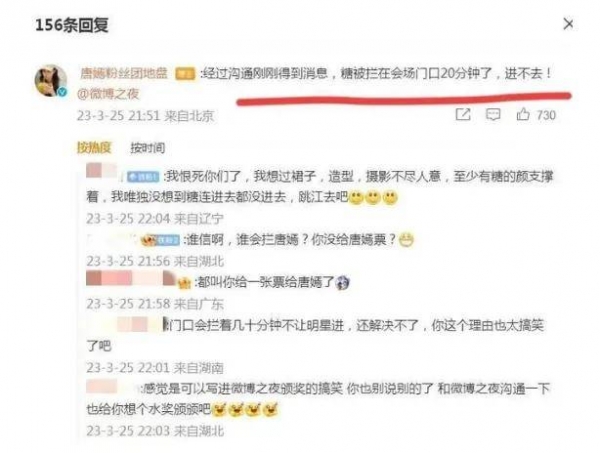Click the verified badge on avatar

point(62,92)
